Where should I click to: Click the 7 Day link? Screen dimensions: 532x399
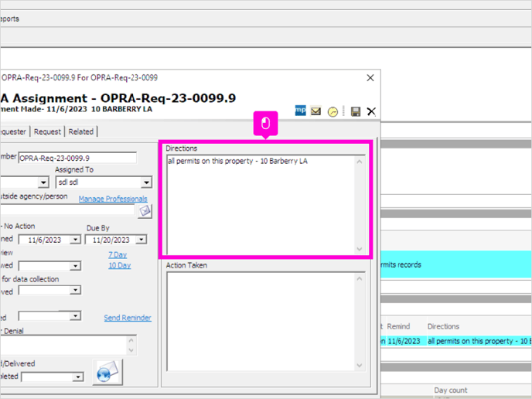(118, 255)
